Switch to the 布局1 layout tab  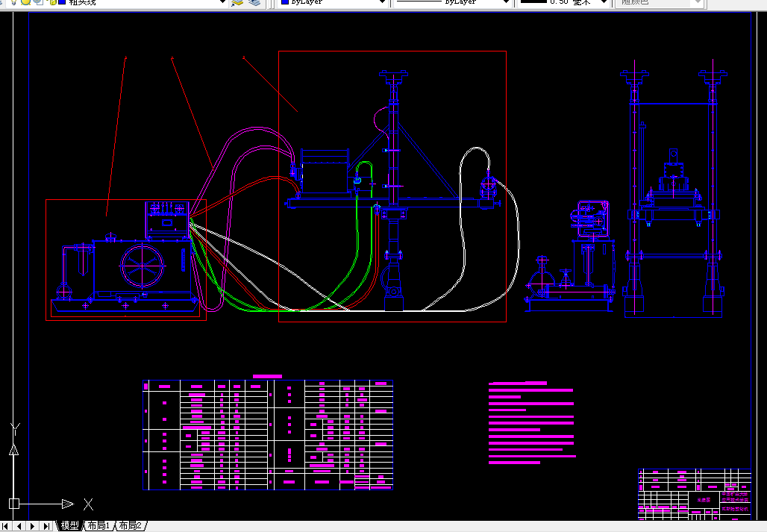(x=99, y=525)
